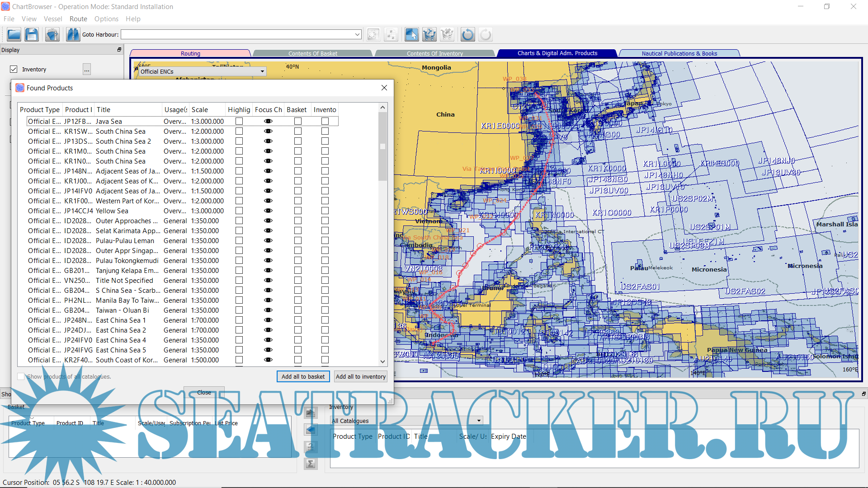The image size is (868, 488).
Task: Open the Route menu
Action: pyautogui.click(x=78, y=19)
